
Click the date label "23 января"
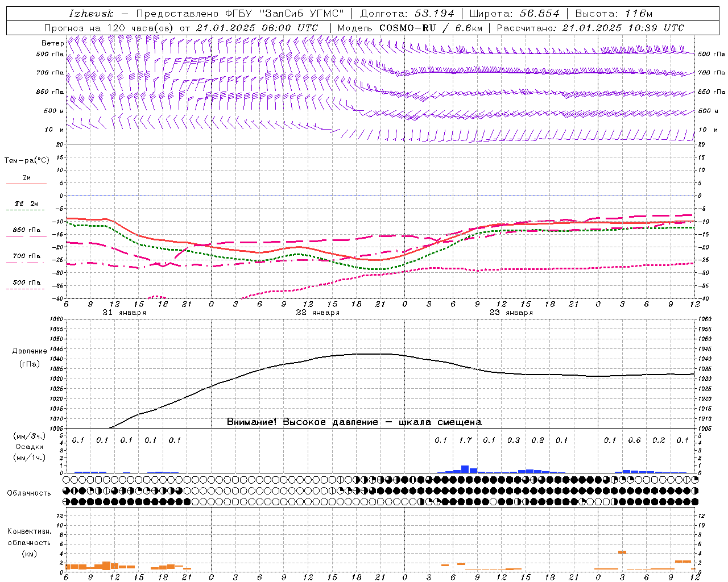click(511, 313)
